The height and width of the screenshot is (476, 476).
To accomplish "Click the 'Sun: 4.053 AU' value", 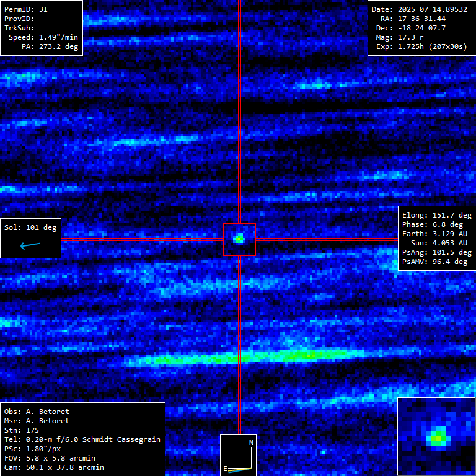I will click(439, 243).
